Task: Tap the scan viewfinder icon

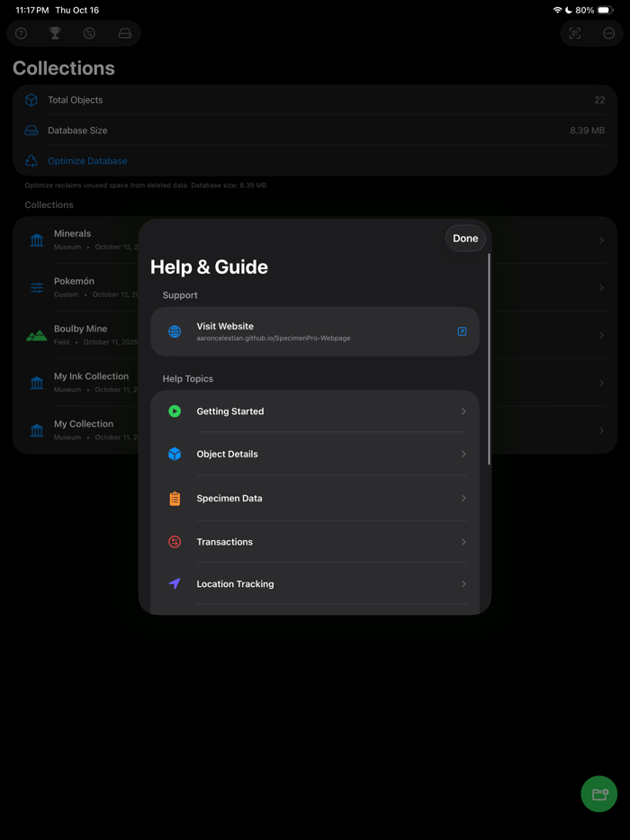Action: click(x=575, y=33)
